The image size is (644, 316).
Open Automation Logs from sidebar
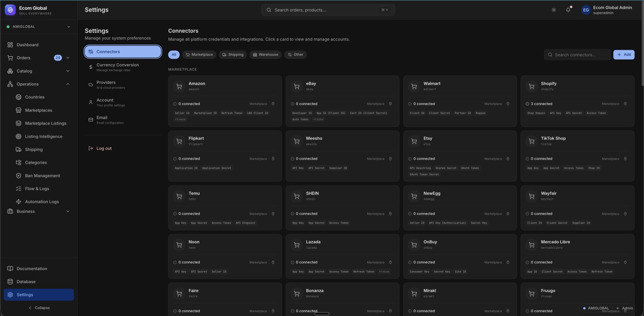coord(41,202)
